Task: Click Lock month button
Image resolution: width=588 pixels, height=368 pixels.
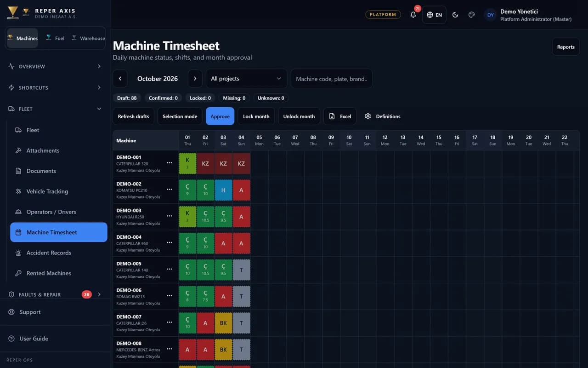Action: coord(256,116)
